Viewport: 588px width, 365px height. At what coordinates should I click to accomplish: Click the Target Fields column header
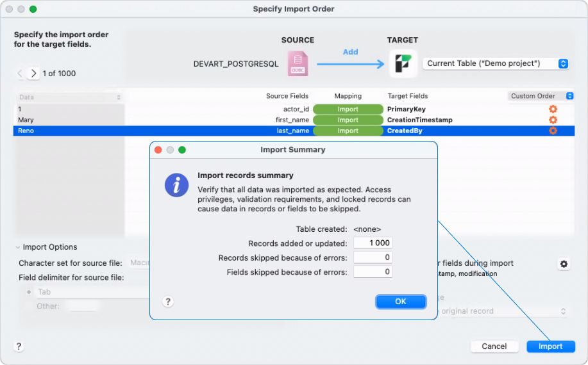(408, 96)
